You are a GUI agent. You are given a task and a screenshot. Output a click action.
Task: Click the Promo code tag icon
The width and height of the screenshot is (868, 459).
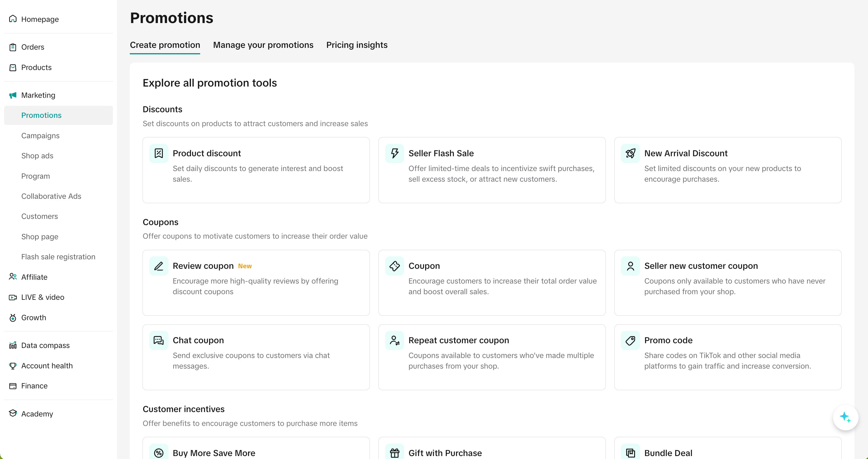coord(630,341)
